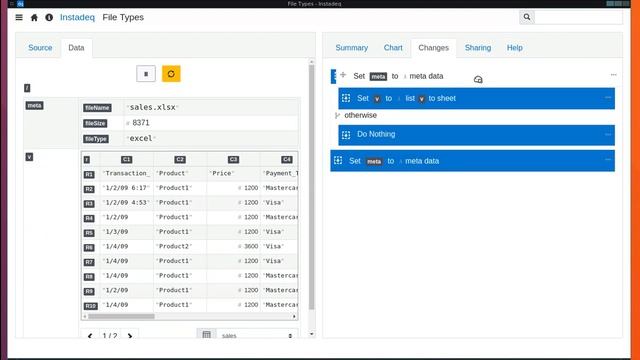The height and width of the screenshot is (360, 640).
Task: Click the data panel vertical scrollbar
Action: tap(312, 187)
